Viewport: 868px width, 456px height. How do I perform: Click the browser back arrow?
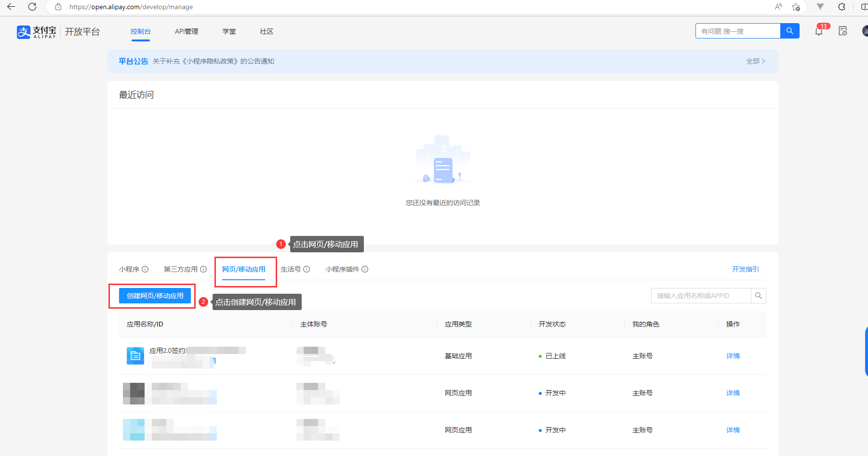[x=11, y=7]
